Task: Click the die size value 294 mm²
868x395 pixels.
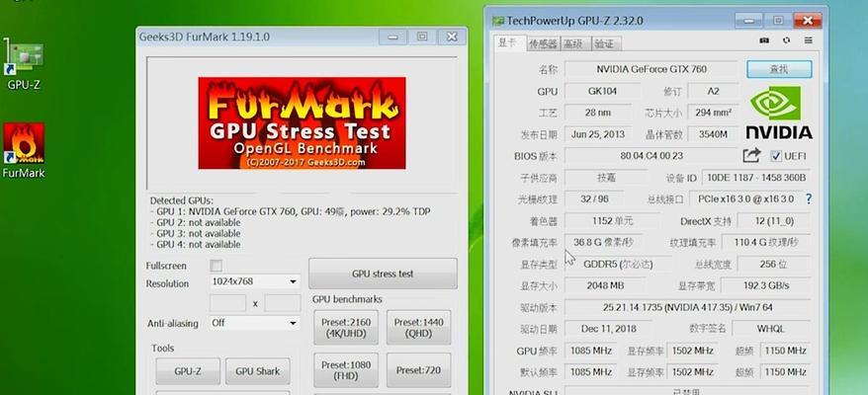Action: (x=713, y=113)
